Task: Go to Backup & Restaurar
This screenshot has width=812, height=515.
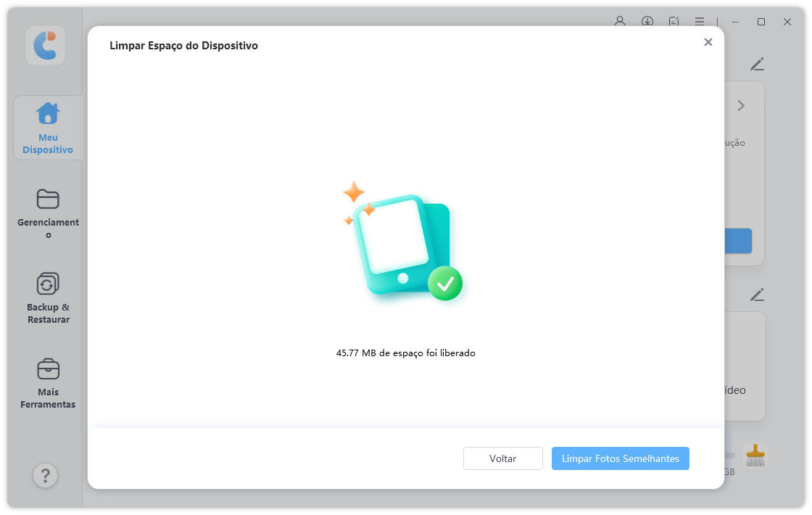Action: point(48,298)
